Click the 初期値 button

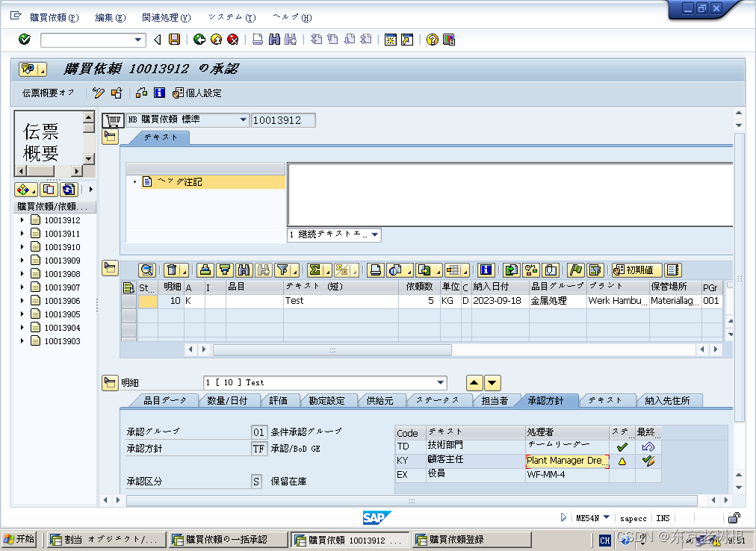pyautogui.click(x=636, y=270)
